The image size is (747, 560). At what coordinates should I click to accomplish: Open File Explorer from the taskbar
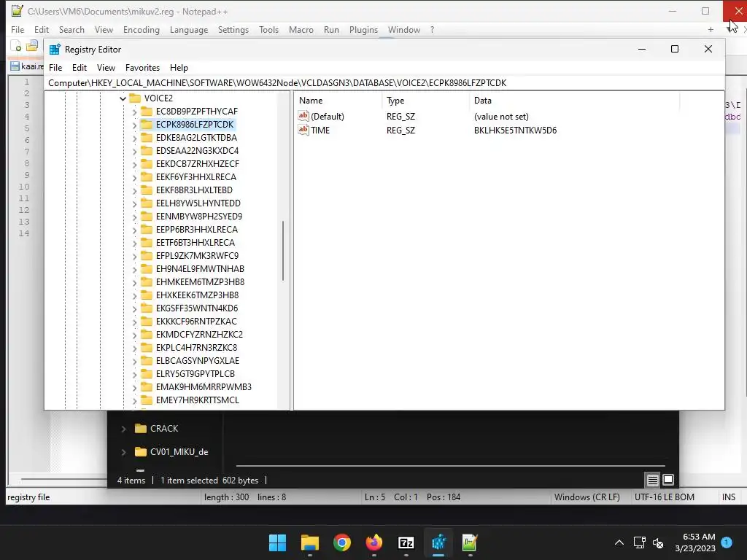(309, 542)
